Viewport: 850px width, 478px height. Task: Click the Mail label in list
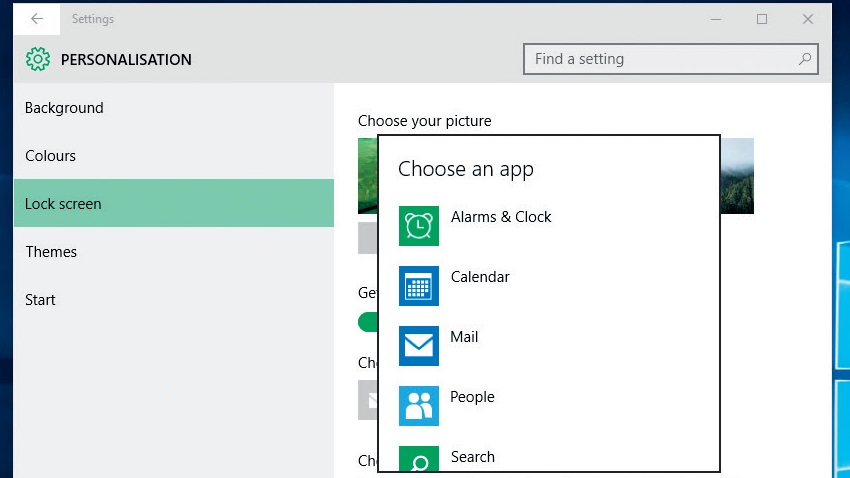coord(464,337)
